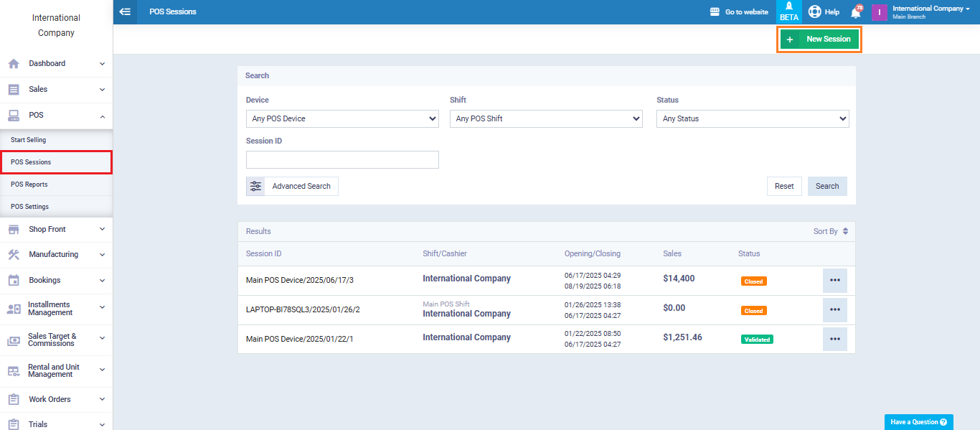Go to POS Reports in sidebar

coord(29,184)
